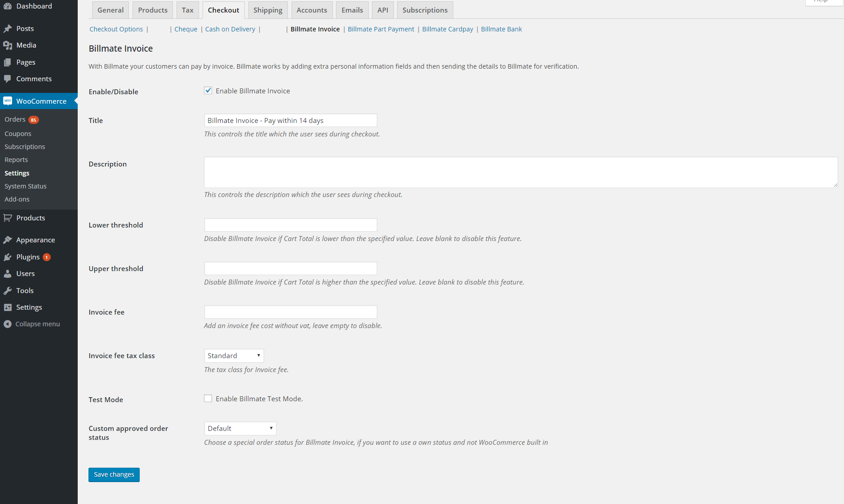The width and height of the screenshot is (844, 504).
Task: Click the Products cart icon in sidebar
Action: tap(8, 218)
